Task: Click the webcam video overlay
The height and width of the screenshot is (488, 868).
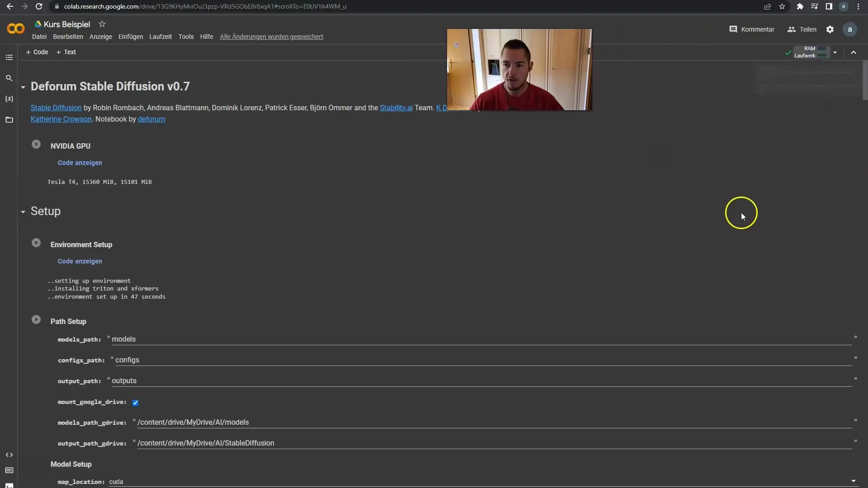Action: pos(519,70)
